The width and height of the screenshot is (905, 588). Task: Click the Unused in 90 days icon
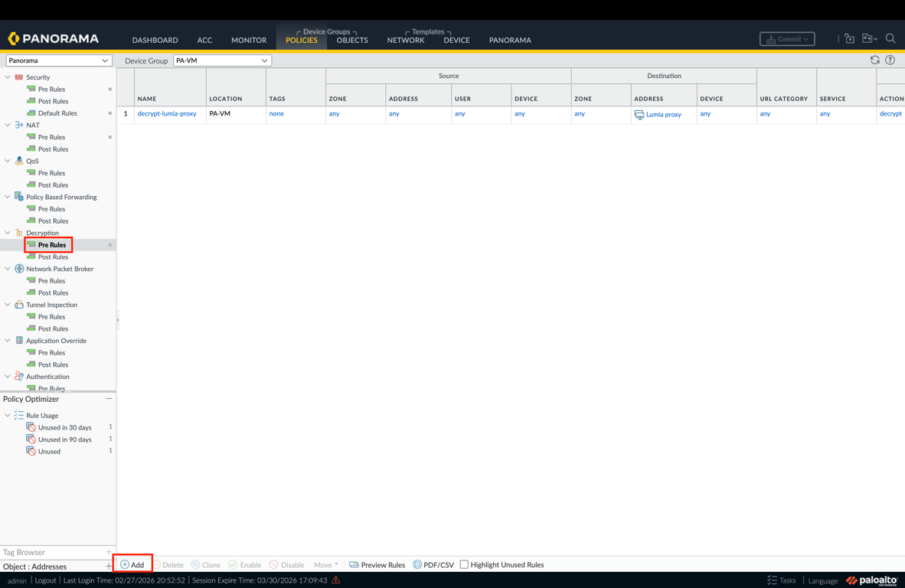click(x=31, y=439)
